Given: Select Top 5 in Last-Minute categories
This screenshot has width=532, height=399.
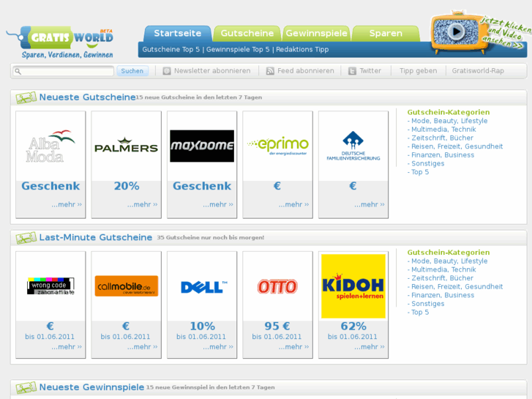Looking at the screenshot, I should point(420,313).
